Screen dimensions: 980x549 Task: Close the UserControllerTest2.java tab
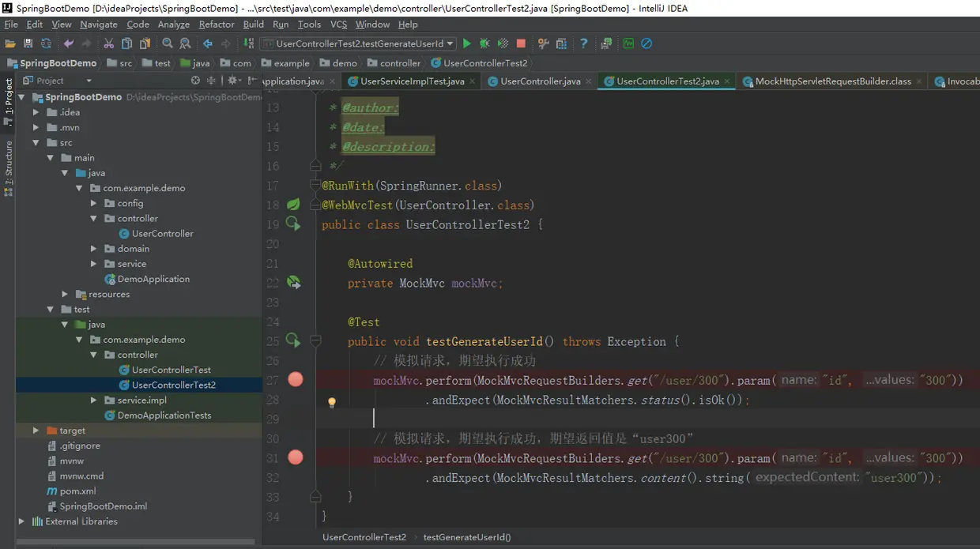(727, 81)
